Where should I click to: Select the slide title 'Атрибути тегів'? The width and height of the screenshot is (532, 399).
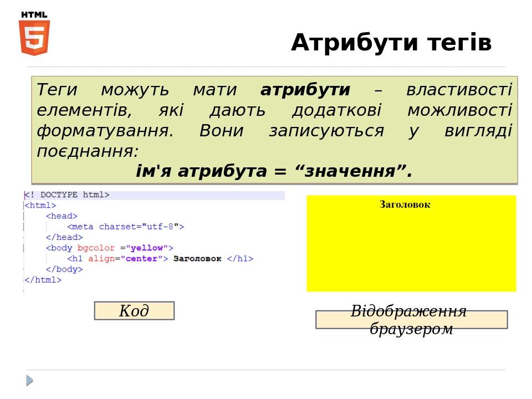(391, 43)
